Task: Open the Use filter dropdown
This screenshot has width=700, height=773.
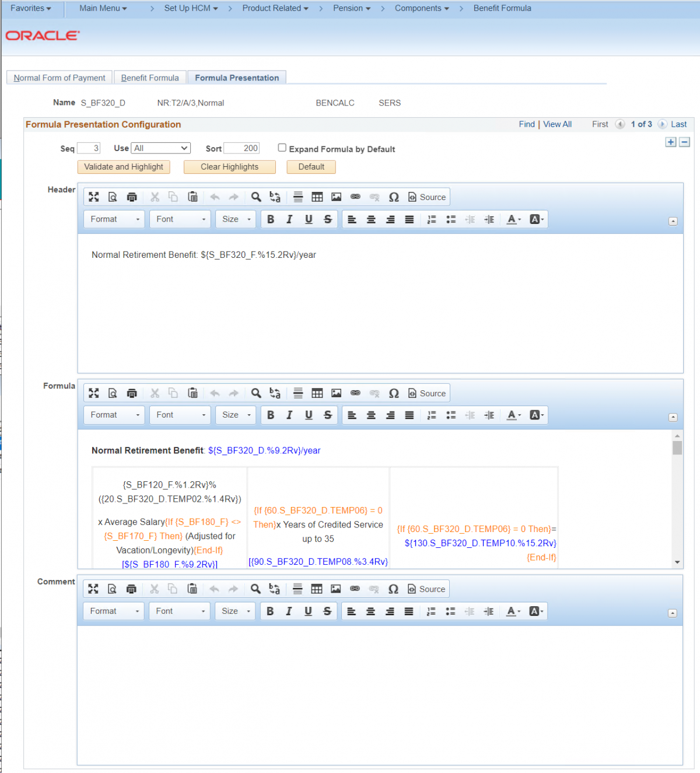Action: 160,148
